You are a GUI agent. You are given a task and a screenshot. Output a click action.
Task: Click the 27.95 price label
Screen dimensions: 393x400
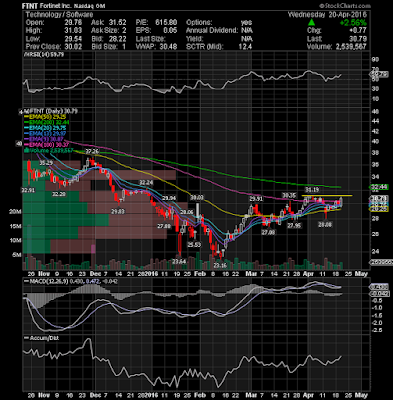click(294, 226)
